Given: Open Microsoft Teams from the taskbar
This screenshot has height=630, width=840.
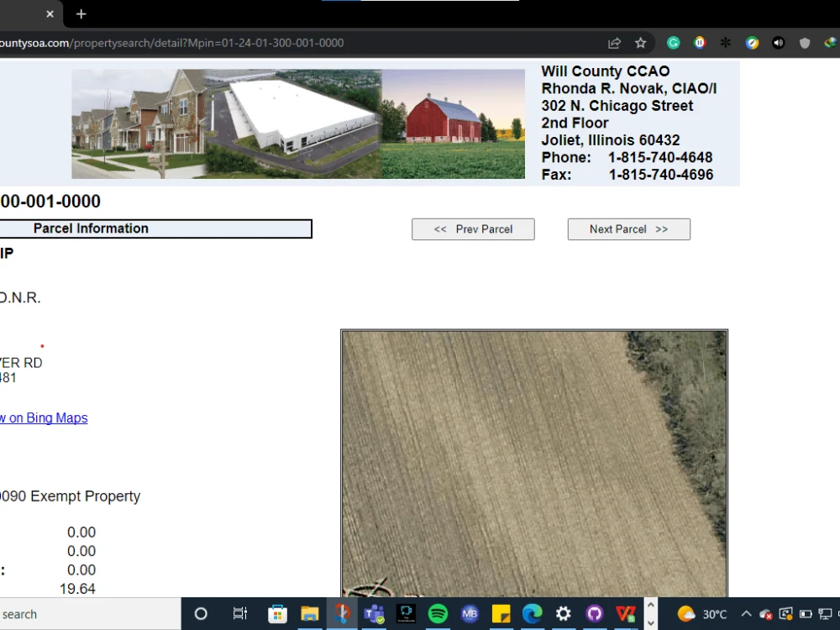Looking at the screenshot, I should coord(373,614).
